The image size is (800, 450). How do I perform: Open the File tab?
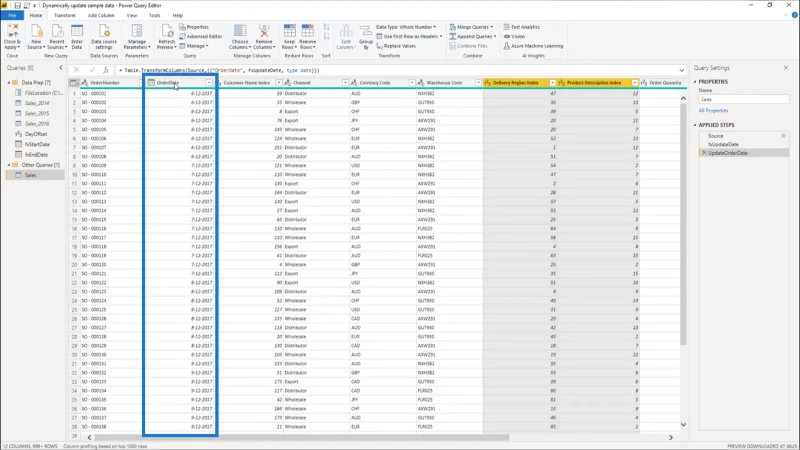pos(12,15)
